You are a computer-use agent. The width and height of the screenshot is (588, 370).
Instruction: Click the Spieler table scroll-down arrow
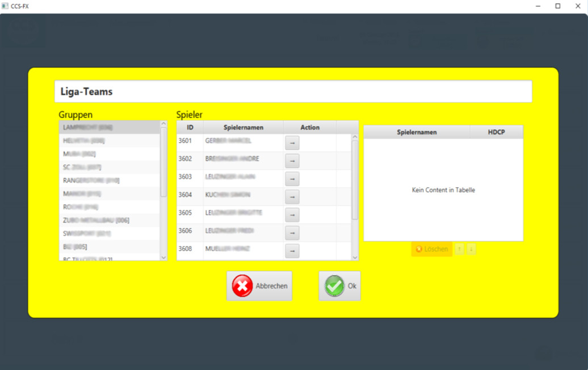[x=355, y=257]
